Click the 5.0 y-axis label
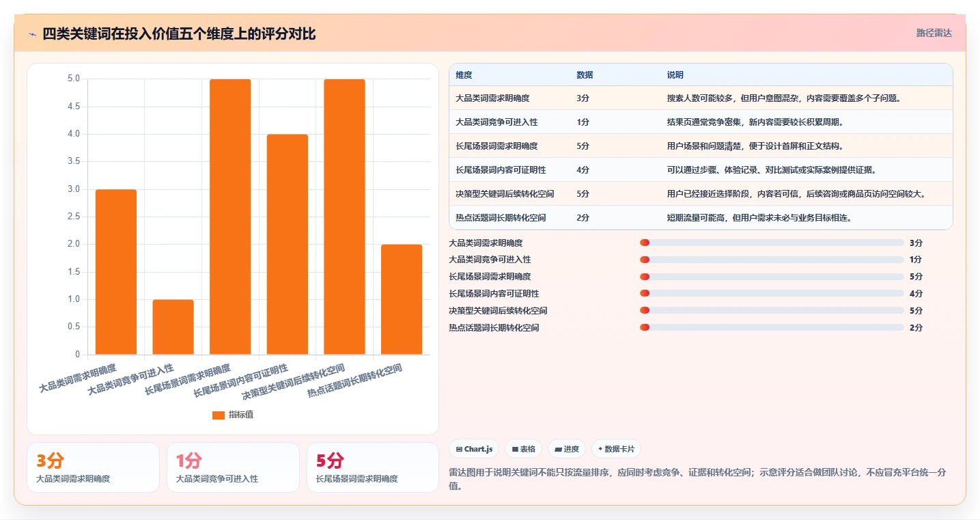The height and width of the screenshot is (520, 980). tap(73, 79)
